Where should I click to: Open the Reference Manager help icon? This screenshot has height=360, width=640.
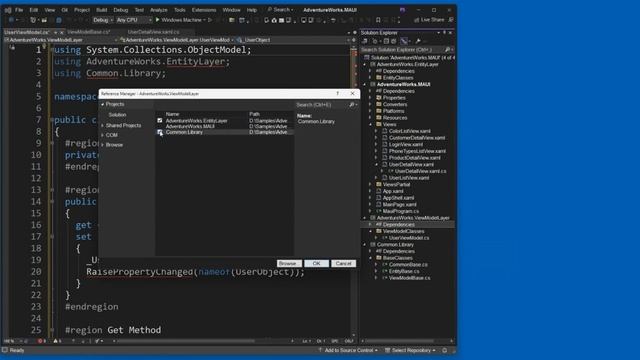[x=338, y=93]
